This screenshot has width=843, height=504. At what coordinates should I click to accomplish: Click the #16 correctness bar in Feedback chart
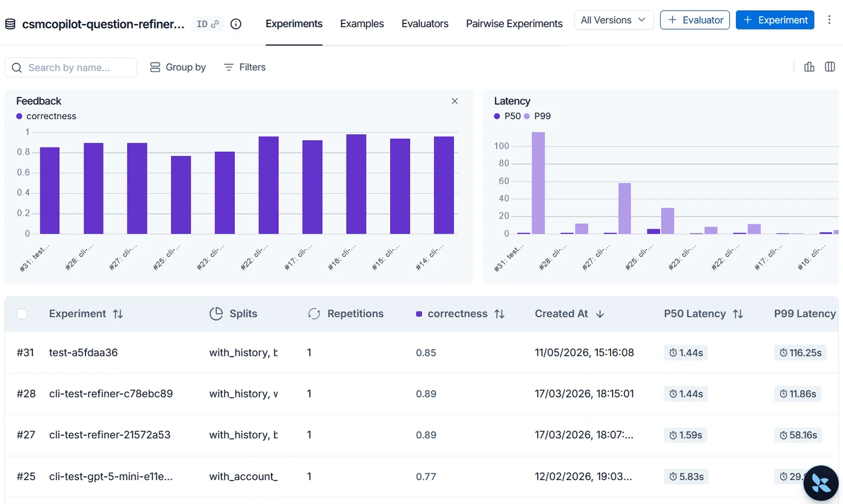click(356, 184)
